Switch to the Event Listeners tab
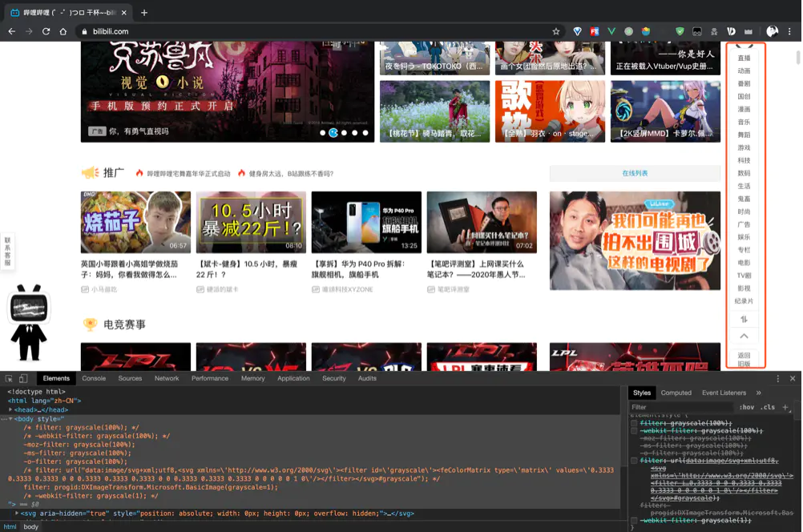803x532 pixels. pos(724,393)
